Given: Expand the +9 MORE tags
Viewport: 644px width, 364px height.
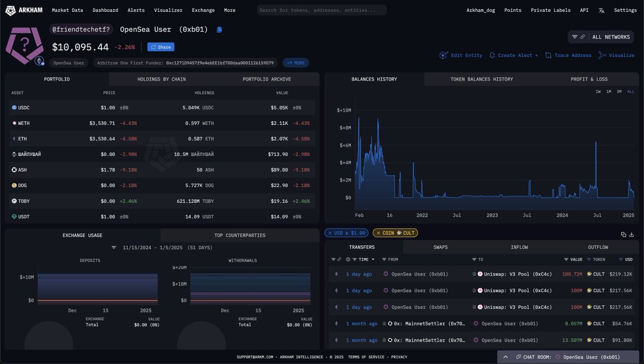Looking at the screenshot, I should 296,63.
